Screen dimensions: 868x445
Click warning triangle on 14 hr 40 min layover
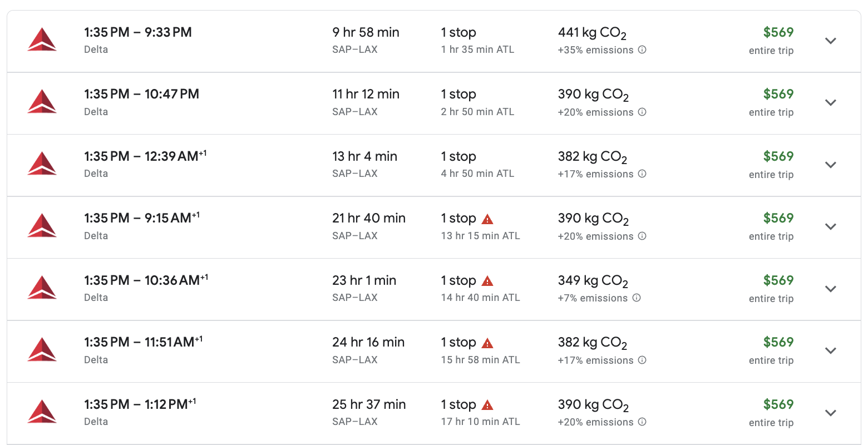tap(487, 281)
